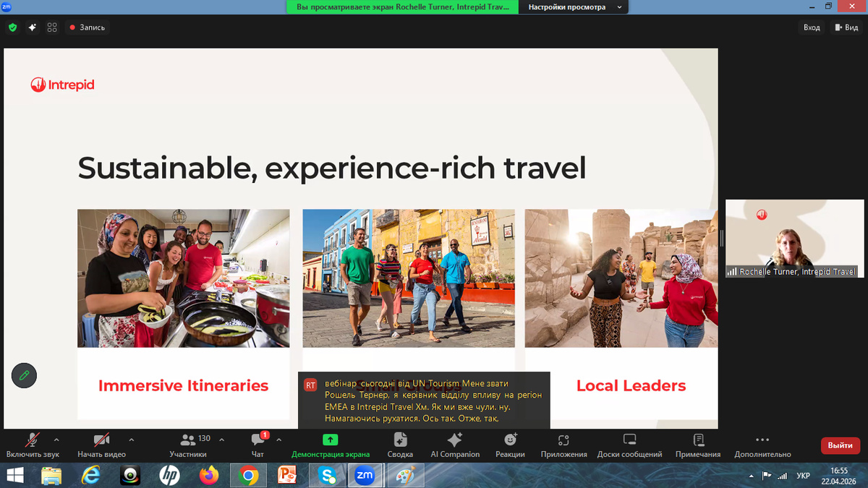Screen dimensions: 868x488
Task: Unmute microphone with Включить звук
Action: pyautogui.click(x=33, y=444)
